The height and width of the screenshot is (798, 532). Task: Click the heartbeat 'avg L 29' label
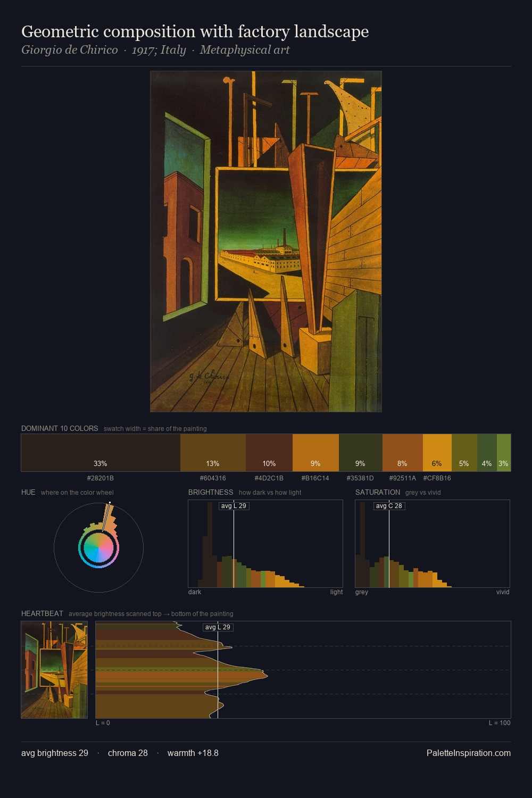coord(218,627)
